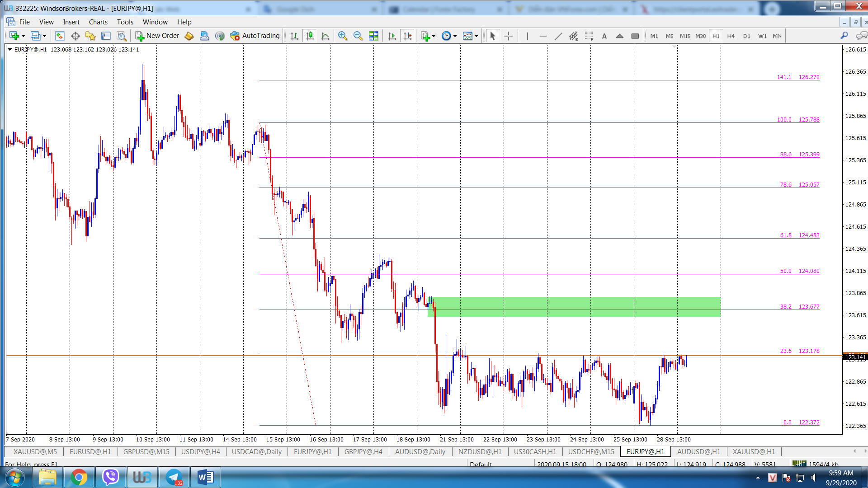
Task: Switch to US30CASH,H1 chart tab
Action: pyautogui.click(x=535, y=451)
